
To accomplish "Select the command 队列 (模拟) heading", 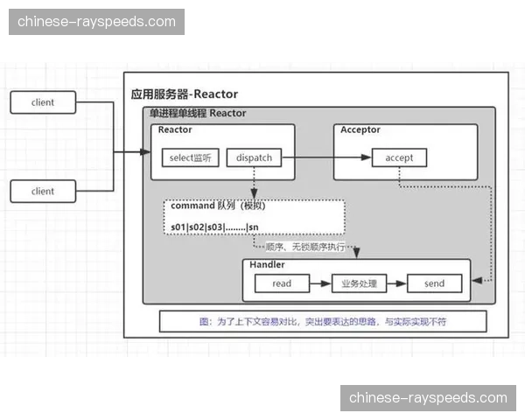I will 217,206.
